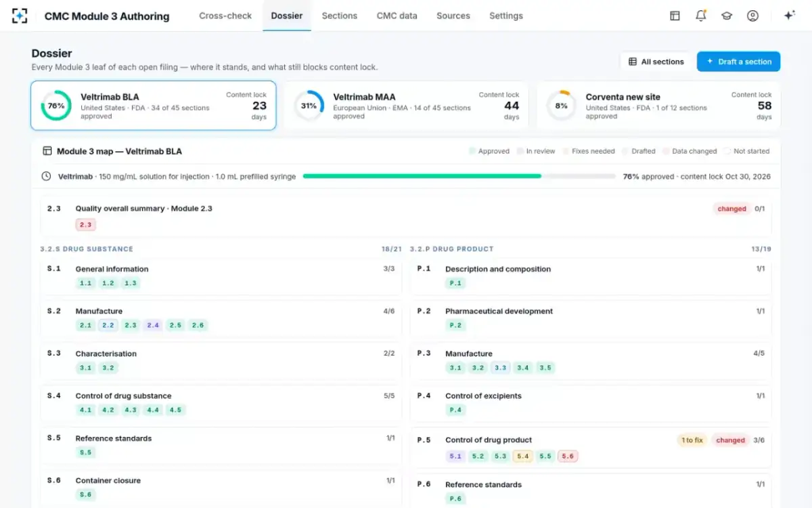The width and height of the screenshot is (812, 508).
Task: Click the changed badge on P.5 row
Action: coord(730,440)
